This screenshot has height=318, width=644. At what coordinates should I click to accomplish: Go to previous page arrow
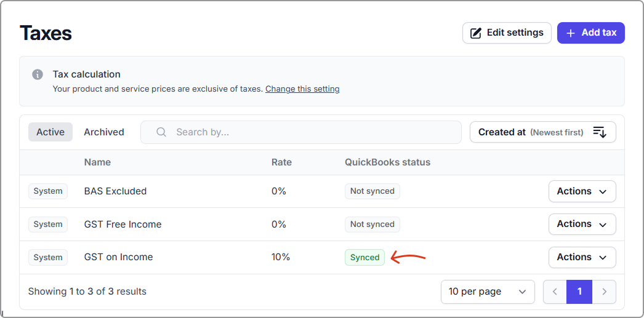coord(555,292)
